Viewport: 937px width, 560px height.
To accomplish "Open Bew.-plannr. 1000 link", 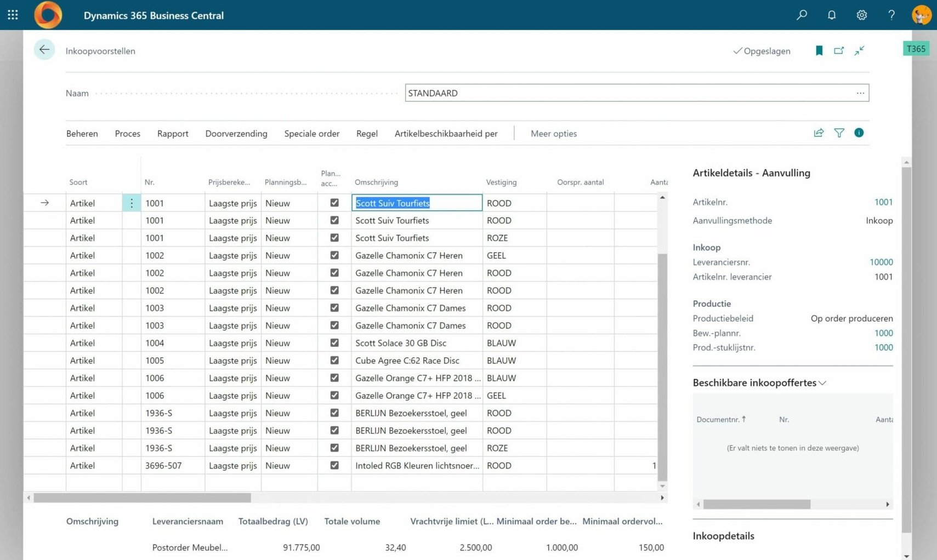I will [883, 333].
